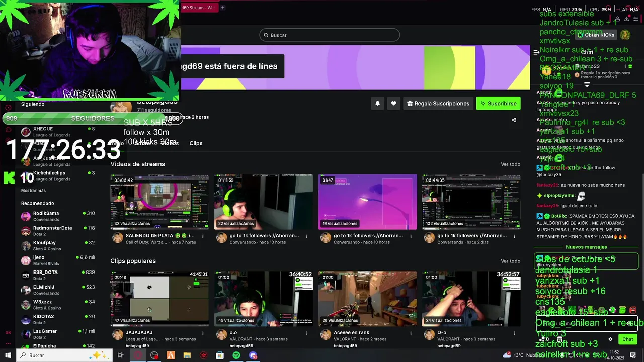Click the Nuevos mensajes chat divider

coord(586,247)
